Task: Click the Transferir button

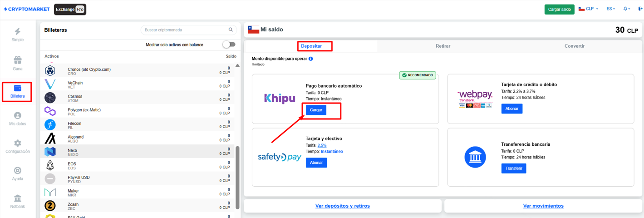Action: click(514, 168)
